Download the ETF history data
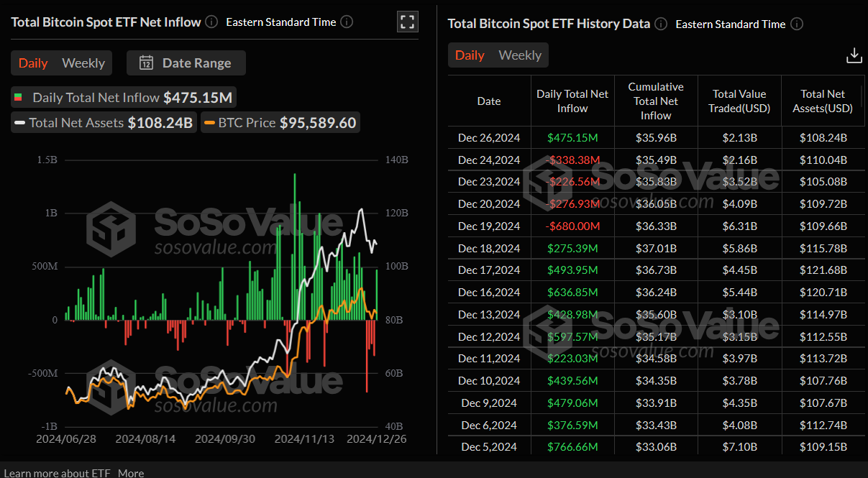 coord(854,55)
